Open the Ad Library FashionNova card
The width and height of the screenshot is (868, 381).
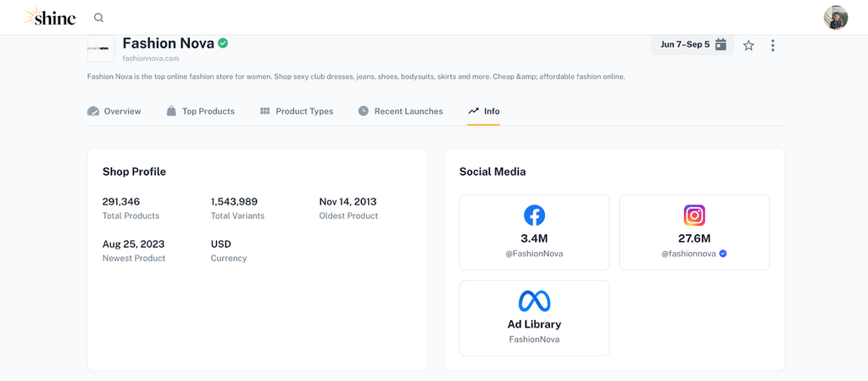tap(534, 318)
